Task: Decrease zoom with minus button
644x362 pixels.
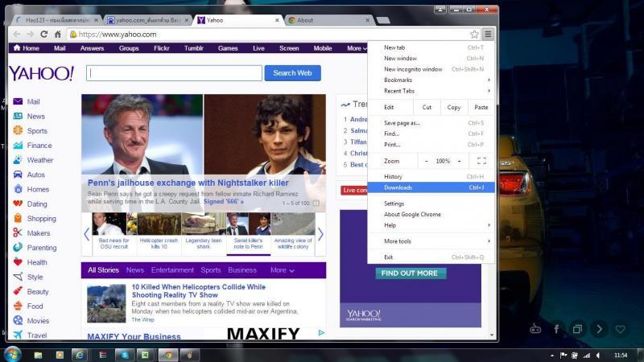Action: [x=427, y=161]
